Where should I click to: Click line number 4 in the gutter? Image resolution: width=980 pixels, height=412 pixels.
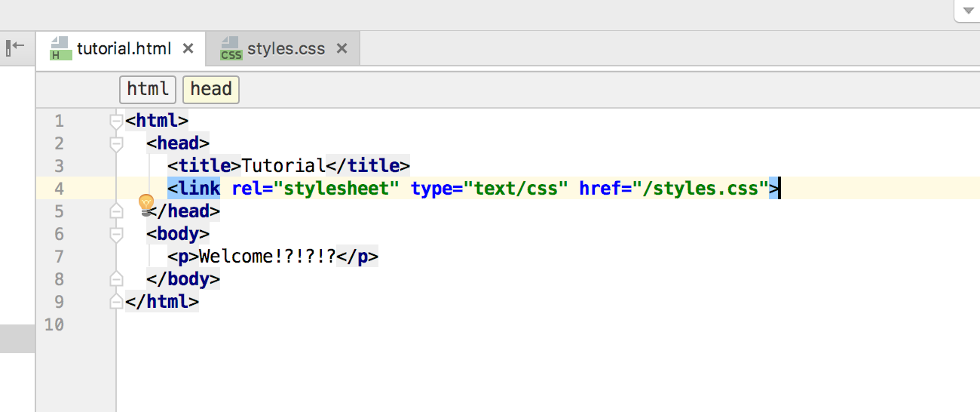(x=60, y=189)
